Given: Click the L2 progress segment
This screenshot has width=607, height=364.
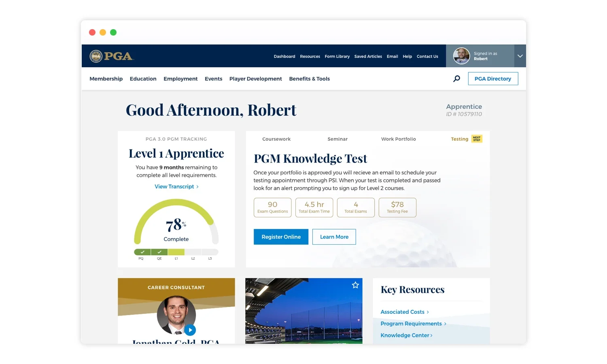Looking at the screenshot, I should pyautogui.click(x=193, y=252).
